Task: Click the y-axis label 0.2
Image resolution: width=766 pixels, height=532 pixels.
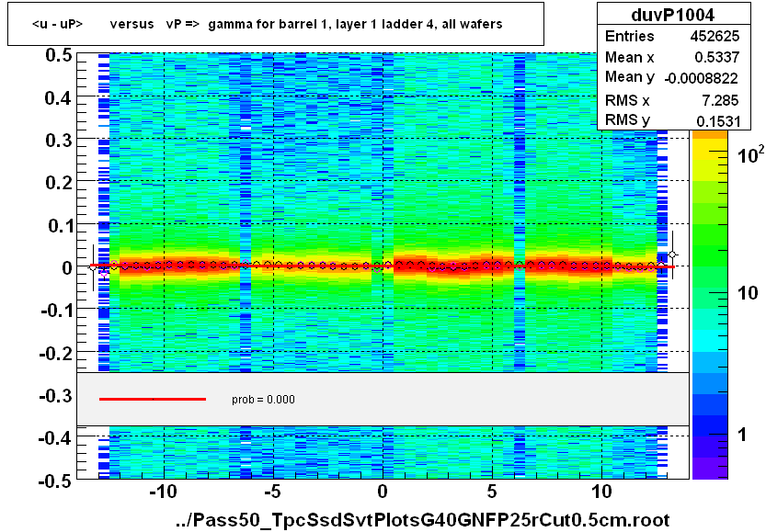Action: 59,183
